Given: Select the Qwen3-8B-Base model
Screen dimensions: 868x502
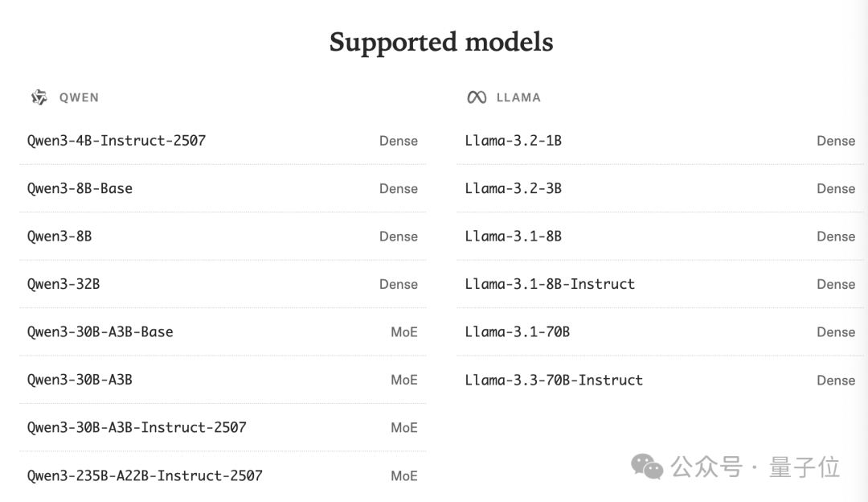Looking at the screenshot, I should tap(80, 188).
